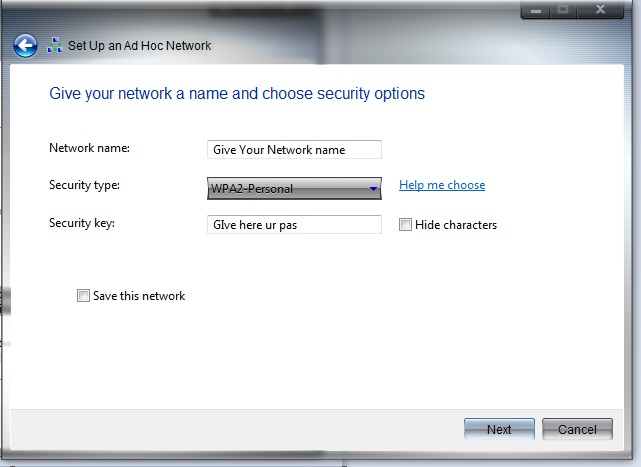This screenshot has width=641, height=467.
Task: Click into the Security key field
Action: 294,225
